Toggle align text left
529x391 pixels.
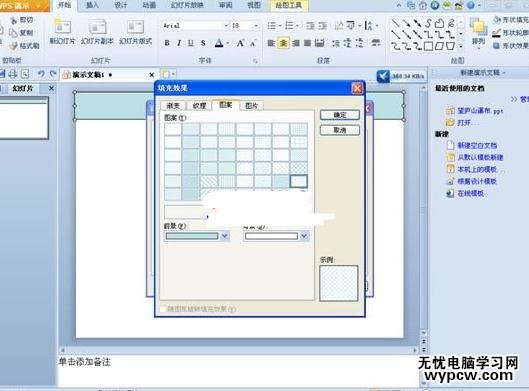click(271, 43)
